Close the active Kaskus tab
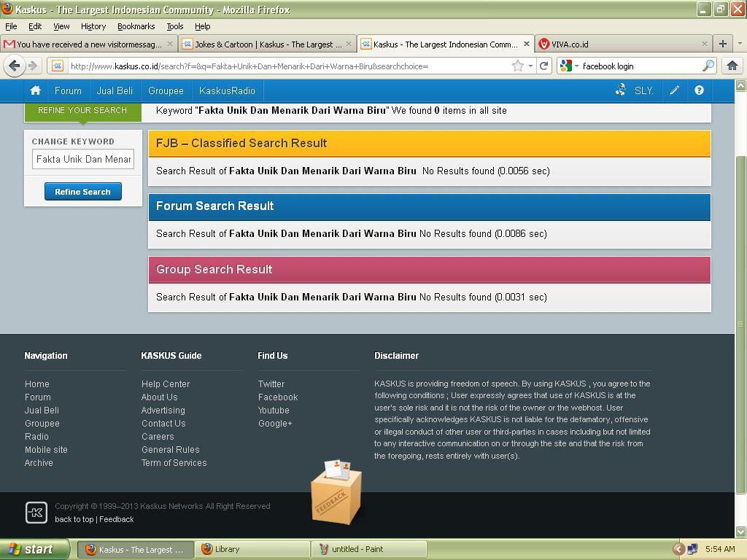Image resolution: width=747 pixels, height=560 pixels. pos(527,44)
